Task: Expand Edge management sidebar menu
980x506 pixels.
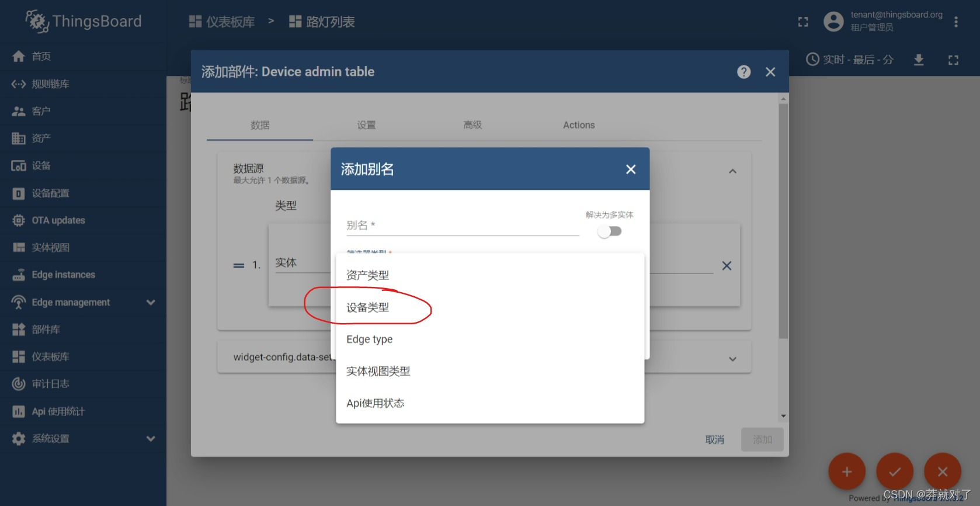Action: tap(151, 303)
